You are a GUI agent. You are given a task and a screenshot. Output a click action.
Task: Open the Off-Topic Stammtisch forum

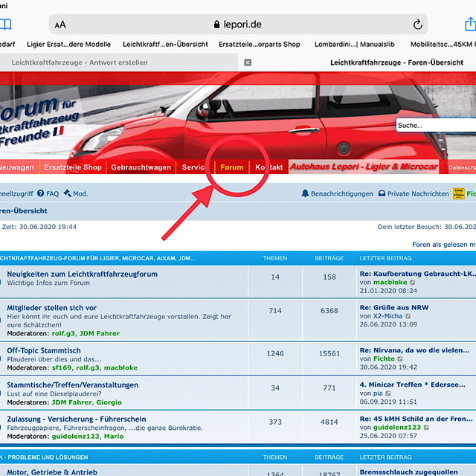(x=45, y=350)
